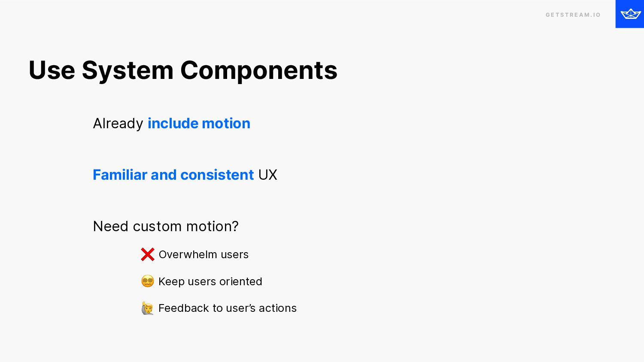Click the dizzy spiral-eyes face emoji

[x=147, y=281]
